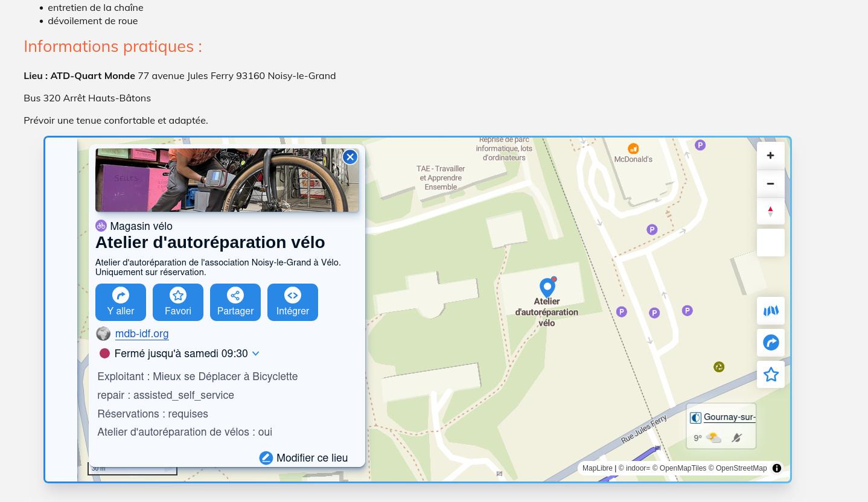Click 'Intégrer' embed button

[293, 302]
